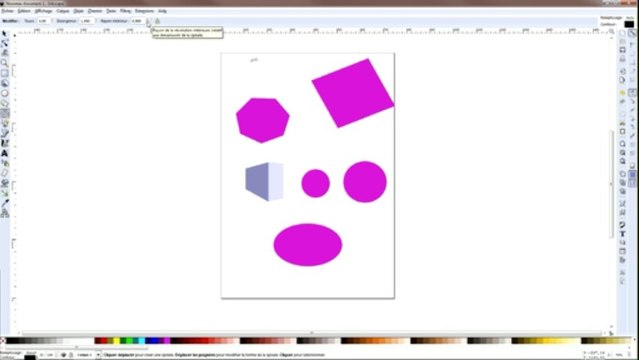Click the New document icon in commands bar
The image size is (639, 360).
coord(622,33)
